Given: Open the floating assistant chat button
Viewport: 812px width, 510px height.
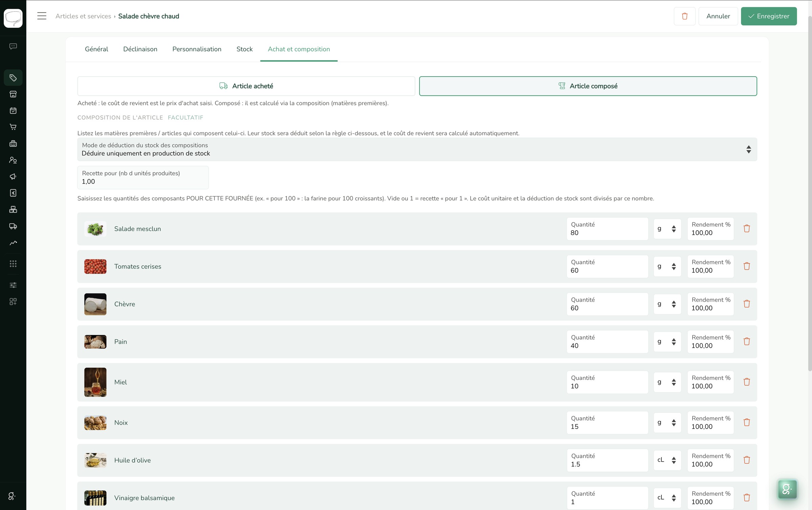Looking at the screenshot, I should [787, 489].
